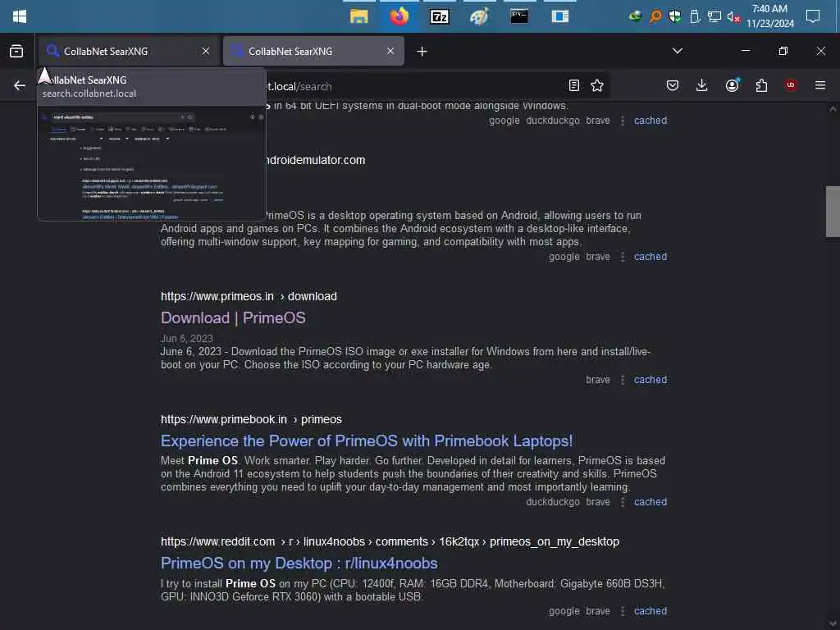The image size is (840, 630).
Task: Open the notification center icon
Action: click(813, 16)
